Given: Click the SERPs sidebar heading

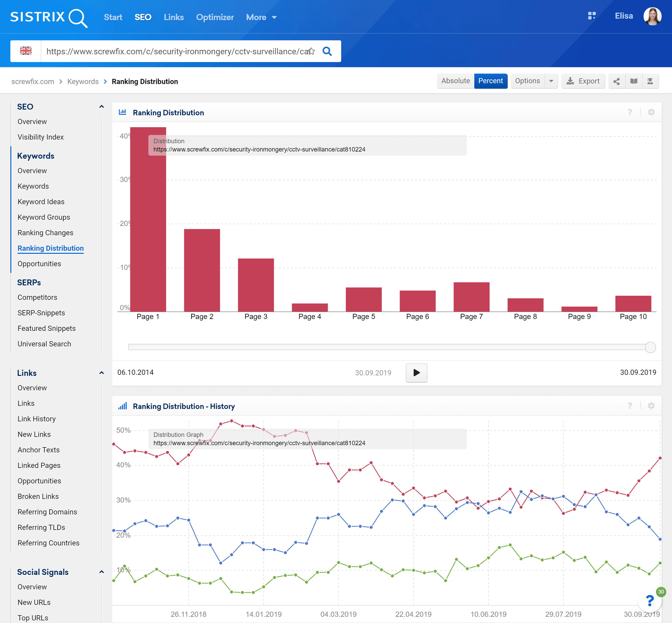Looking at the screenshot, I should (x=29, y=283).
